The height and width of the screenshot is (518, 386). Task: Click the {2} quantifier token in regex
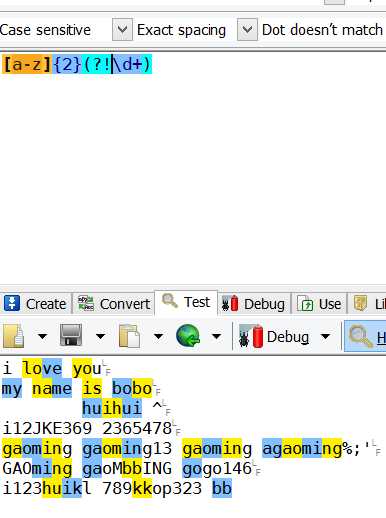point(67,64)
